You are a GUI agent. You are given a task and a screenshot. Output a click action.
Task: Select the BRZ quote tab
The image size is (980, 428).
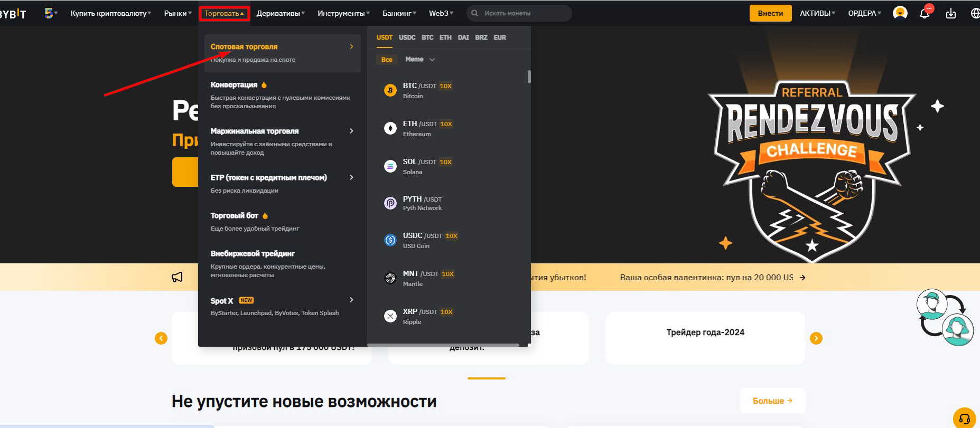point(481,37)
